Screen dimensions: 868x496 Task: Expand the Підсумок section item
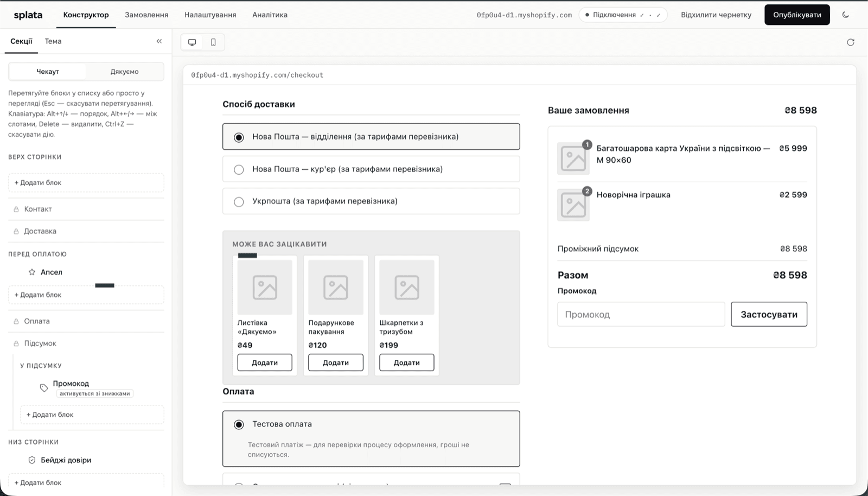click(86, 343)
